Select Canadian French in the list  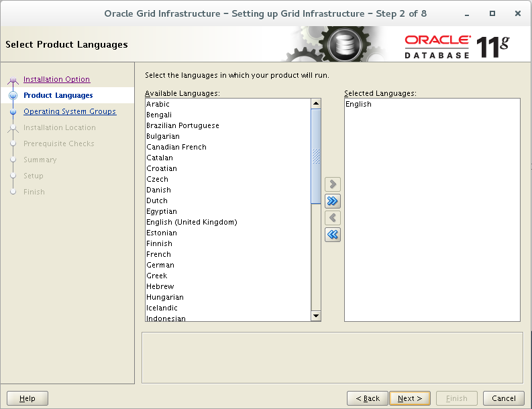pyautogui.click(x=227, y=148)
